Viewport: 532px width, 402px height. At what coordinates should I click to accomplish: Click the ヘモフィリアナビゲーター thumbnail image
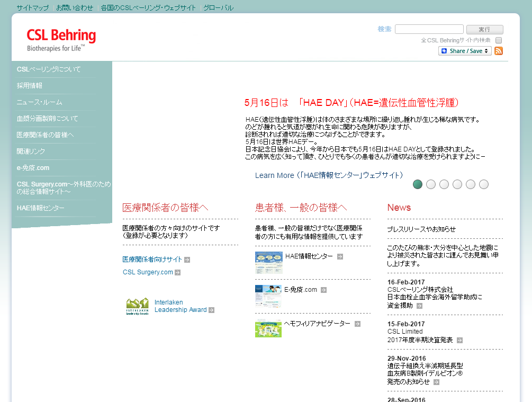[268, 328]
